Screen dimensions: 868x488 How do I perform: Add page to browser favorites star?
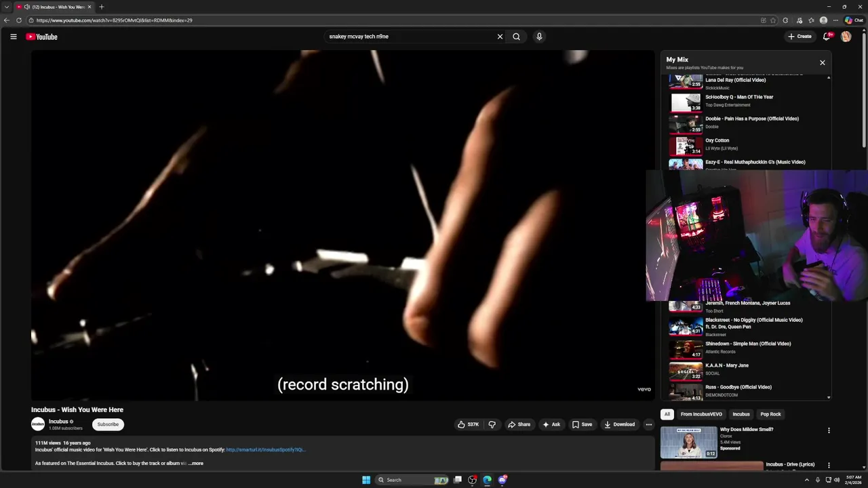click(x=773, y=20)
